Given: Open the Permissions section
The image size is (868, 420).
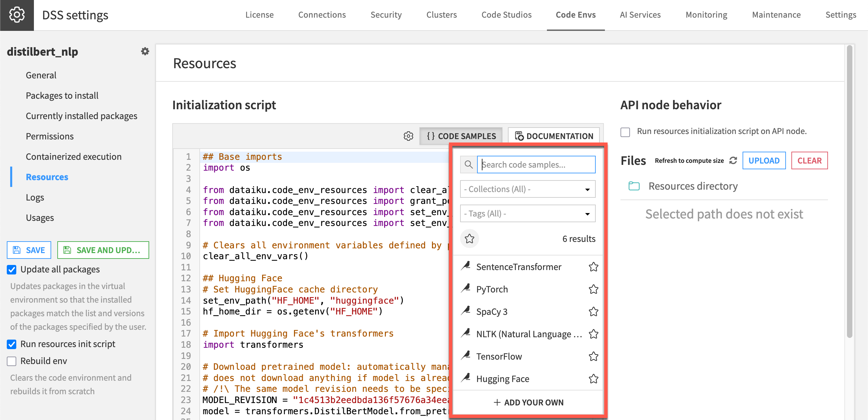Looking at the screenshot, I should pyautogui.click(x=50, y=136).
